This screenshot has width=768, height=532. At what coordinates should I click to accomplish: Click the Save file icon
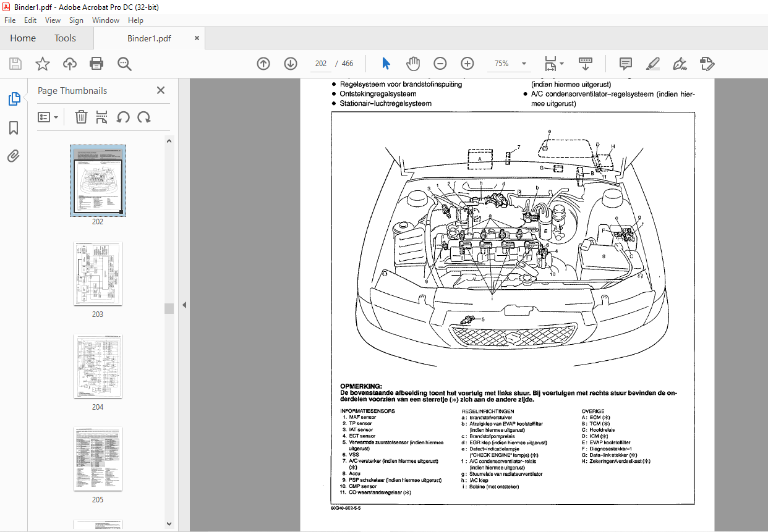click(x=15, y=64)
